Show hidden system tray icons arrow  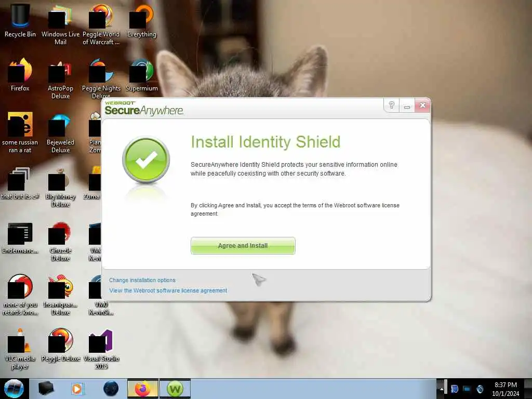click(x=442, y=389)
